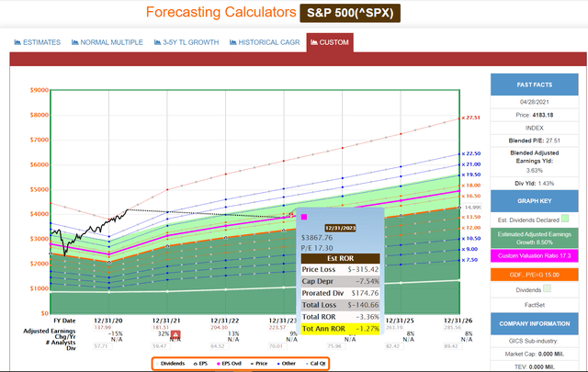Click the orange GDF P/E=G 15.00 key
The height and width of the screenshot is (372, 588).
coord(535,275)
